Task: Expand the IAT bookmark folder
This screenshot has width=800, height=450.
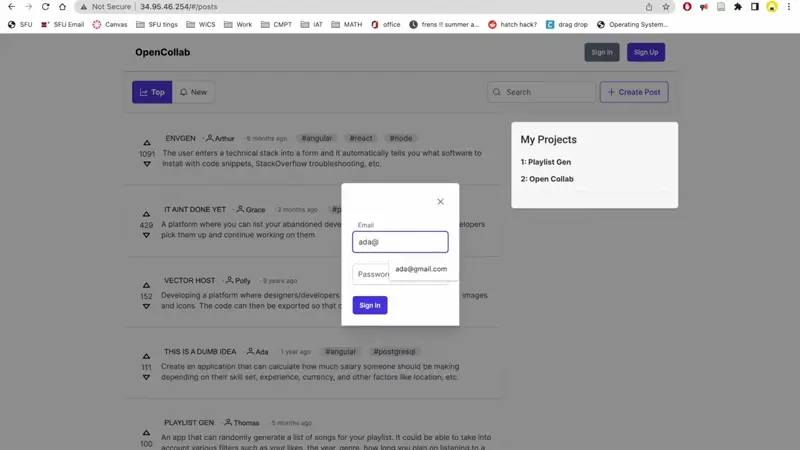Action: point(312,24)
